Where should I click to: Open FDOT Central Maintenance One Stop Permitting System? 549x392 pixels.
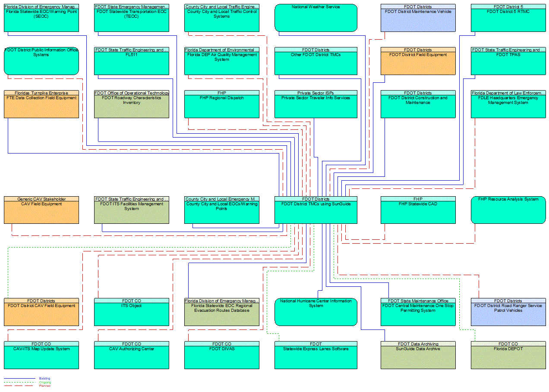pyautogui.click(x=418, y=312)
